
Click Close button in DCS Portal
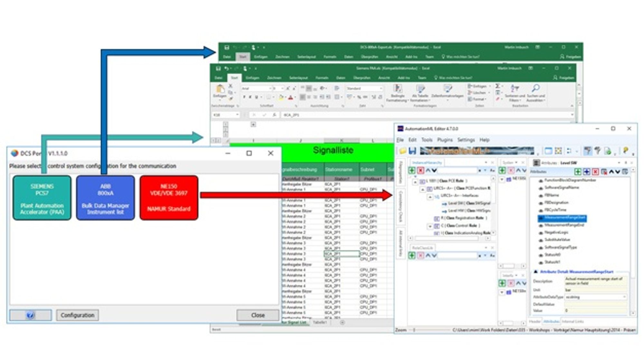258,315
